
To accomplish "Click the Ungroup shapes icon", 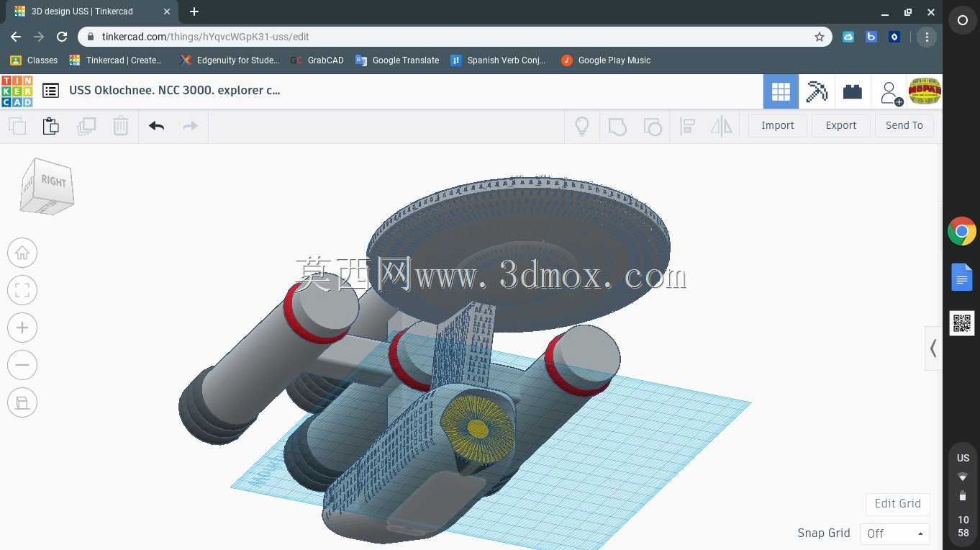I will 652,127.
